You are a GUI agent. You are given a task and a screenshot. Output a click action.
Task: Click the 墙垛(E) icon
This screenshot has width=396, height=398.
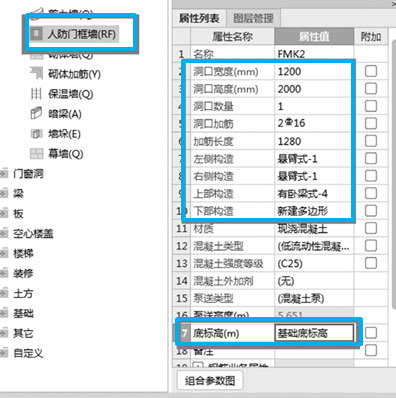(36, 134)
